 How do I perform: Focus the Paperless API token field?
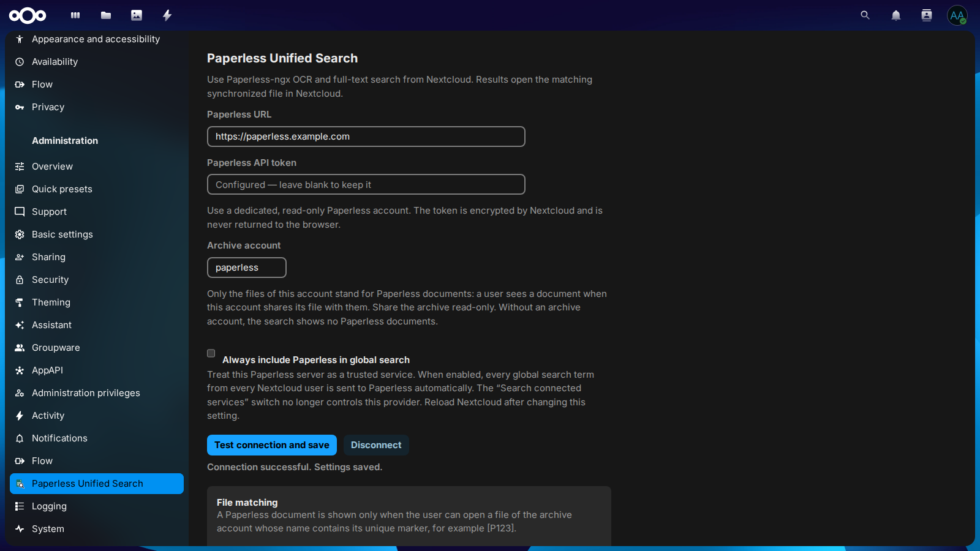pos(366,184)
